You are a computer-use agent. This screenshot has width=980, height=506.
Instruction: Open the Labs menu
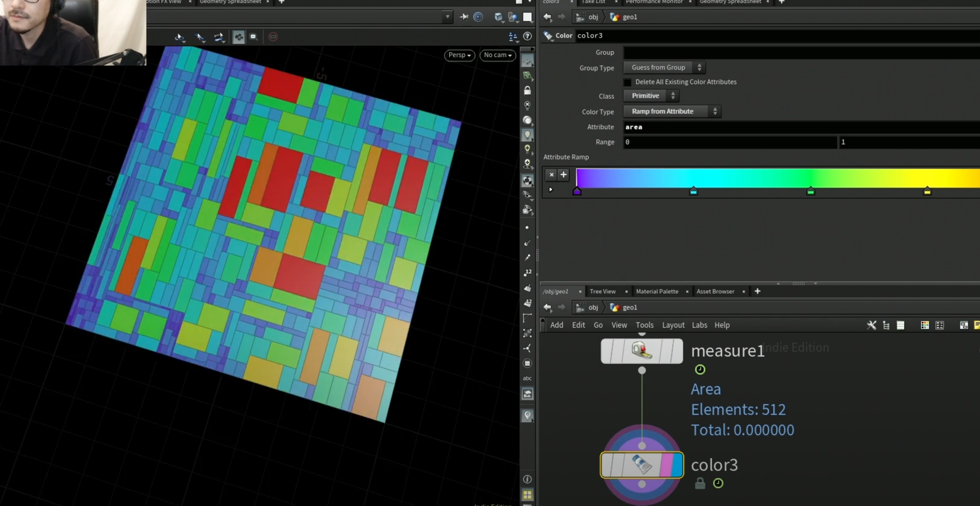[699, 325]
